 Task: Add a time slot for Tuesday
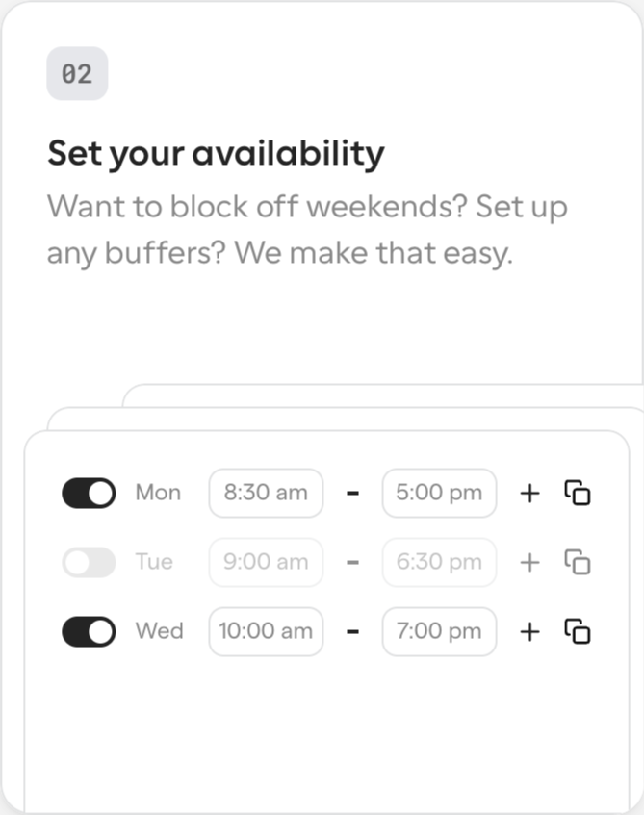(529, 562)
